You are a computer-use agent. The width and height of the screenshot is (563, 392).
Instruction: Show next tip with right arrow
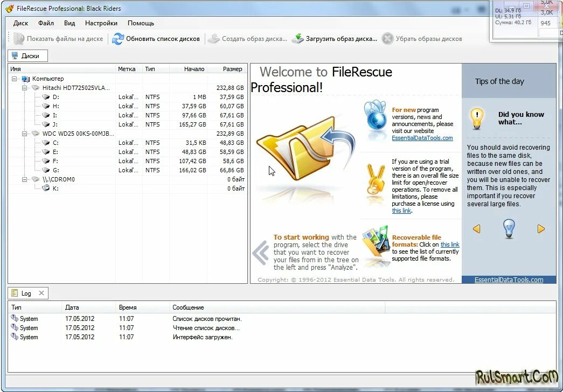(x=541, y=229)
